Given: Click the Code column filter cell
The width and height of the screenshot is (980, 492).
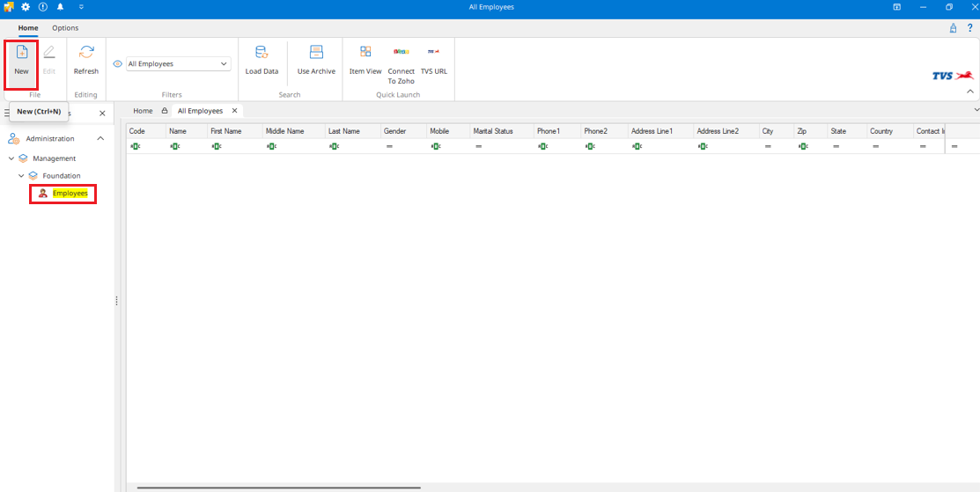Looking at the screenshot, I should click(x=145, y=146).
